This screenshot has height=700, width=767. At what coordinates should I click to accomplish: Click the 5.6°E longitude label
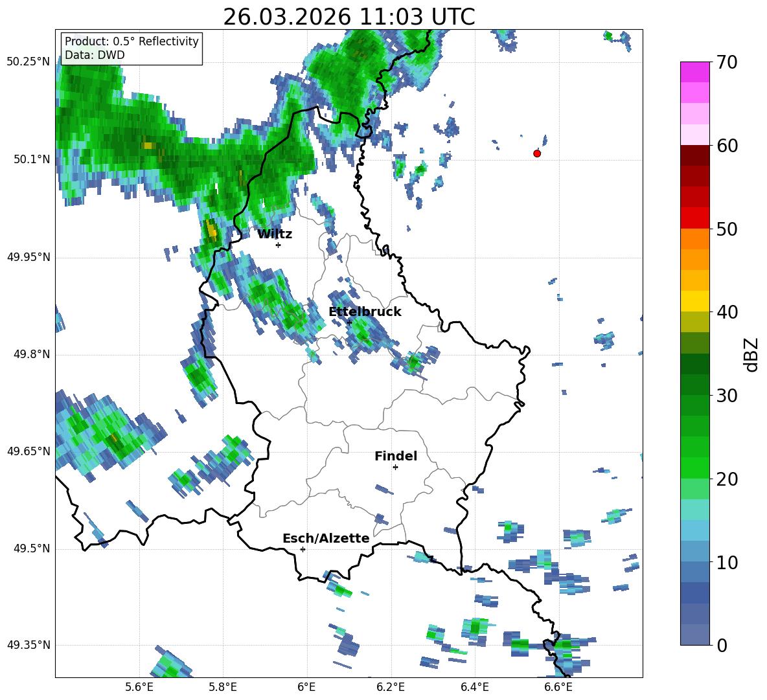[139, 687]
